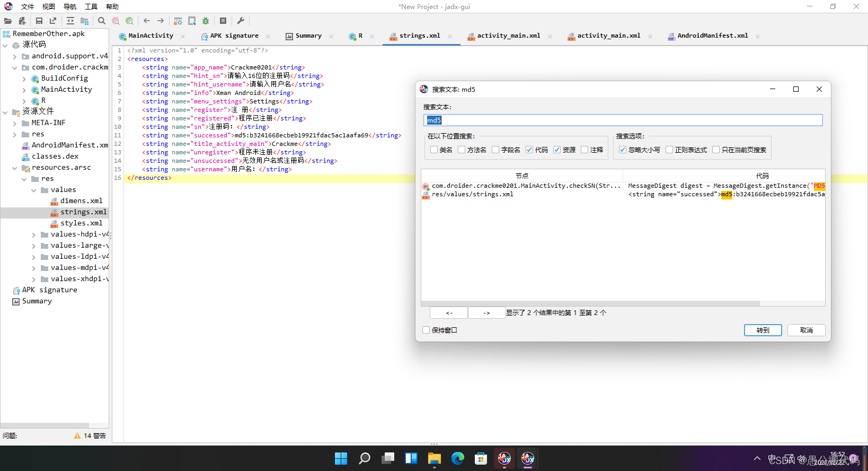Viewport: 868px width, 471px height.
Task: Click the save all floppy icon
Action: (x=39, y=21)
